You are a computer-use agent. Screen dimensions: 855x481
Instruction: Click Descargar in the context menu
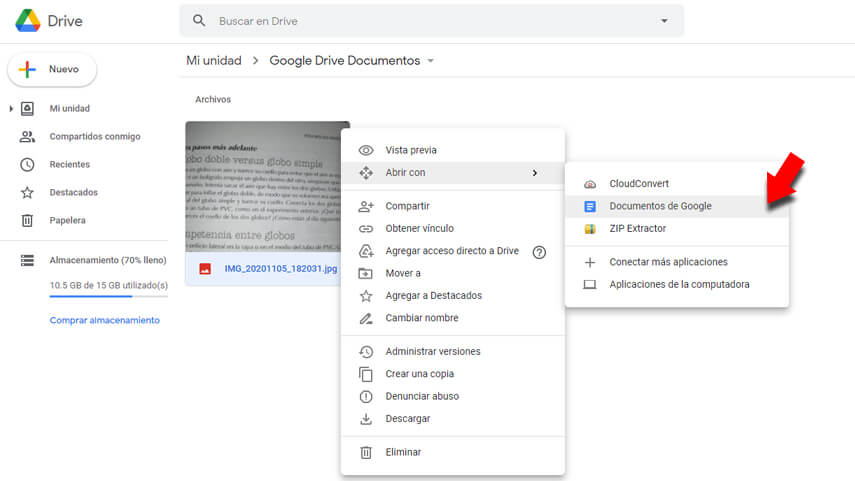pos(407,419)
